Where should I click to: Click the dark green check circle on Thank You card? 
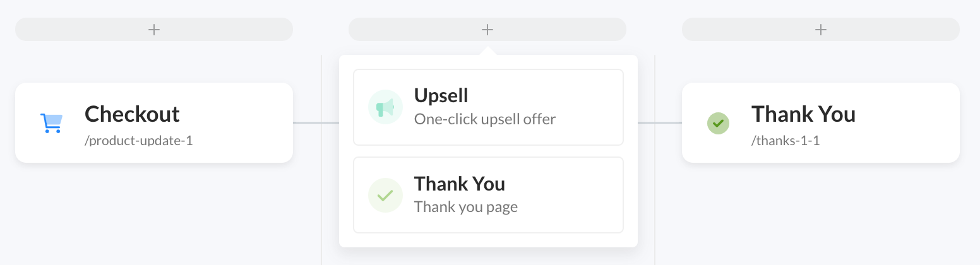(718, 123)
